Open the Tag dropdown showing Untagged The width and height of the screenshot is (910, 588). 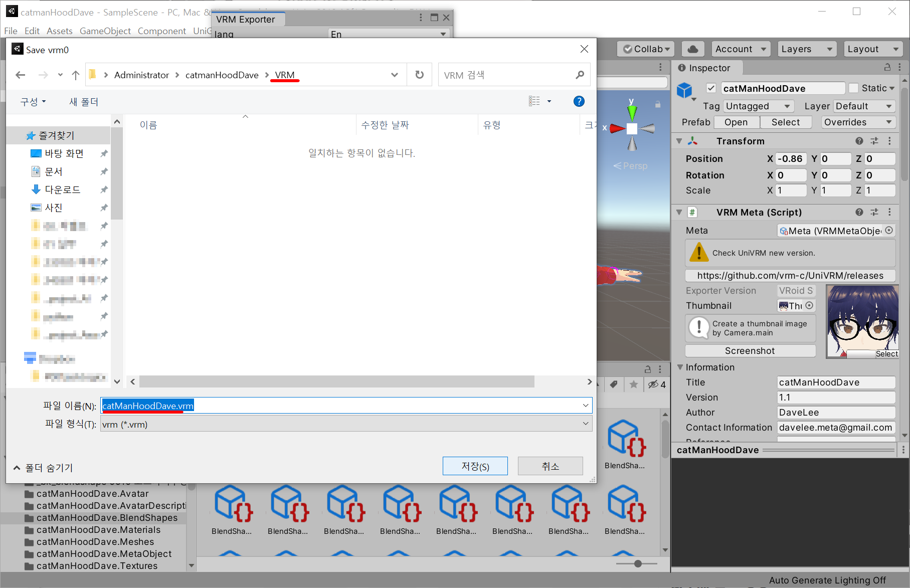(758, 106)
